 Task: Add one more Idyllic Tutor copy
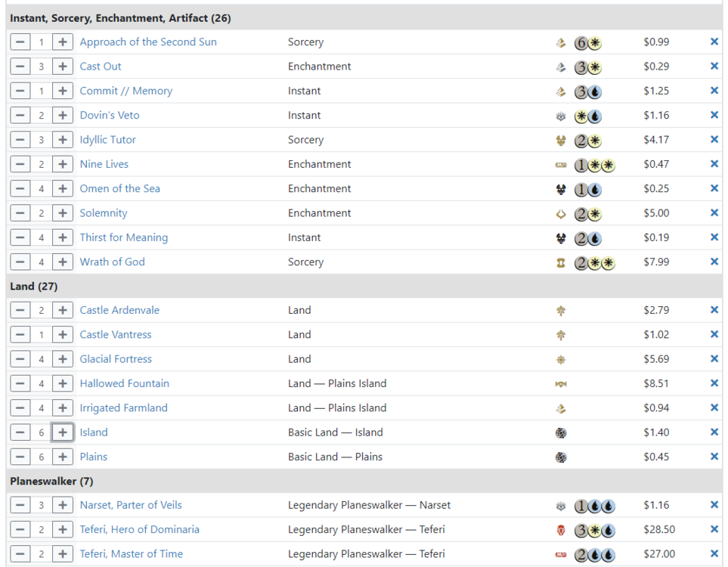click(x=63, y=140)
